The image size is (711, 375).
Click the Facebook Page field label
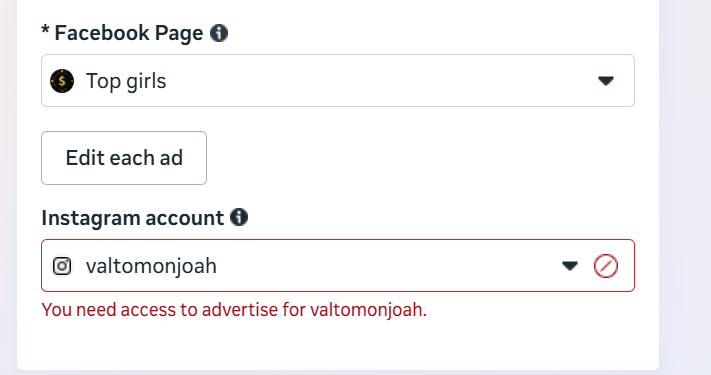click(129, 34)
